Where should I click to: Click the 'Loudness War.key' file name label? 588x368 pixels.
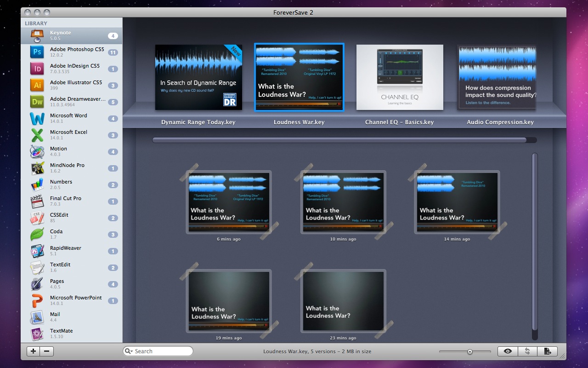pyautogui.click(x=299, y=122)
